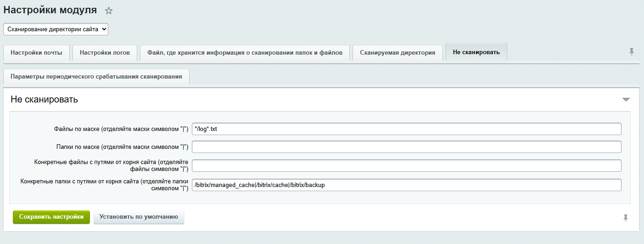Screen dimensions: 644x244
Task: Click the pin icon beside the bottom buttons
Action: coord(625,218)
